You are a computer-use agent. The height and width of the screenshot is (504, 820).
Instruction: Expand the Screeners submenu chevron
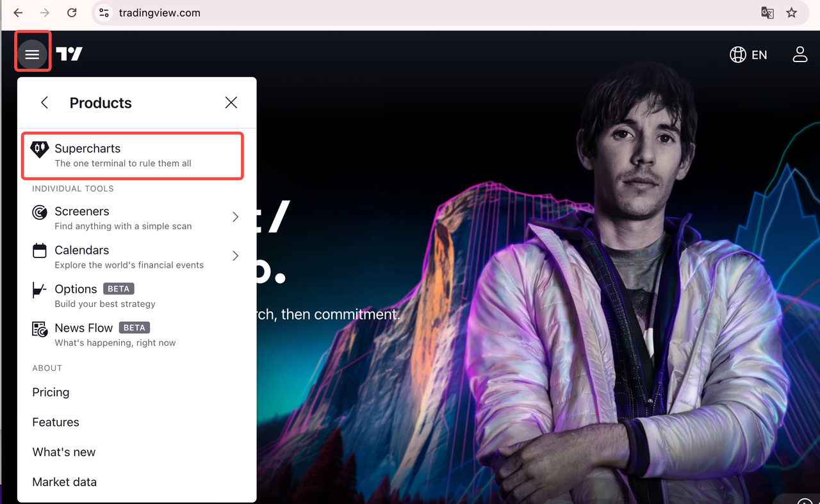[x=235, y=217]
